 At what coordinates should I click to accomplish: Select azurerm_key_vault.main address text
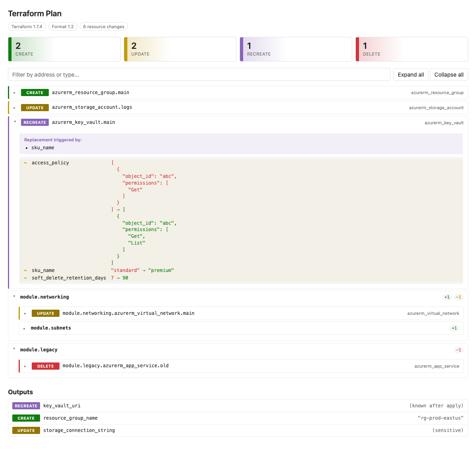click(x=83, y=122)
